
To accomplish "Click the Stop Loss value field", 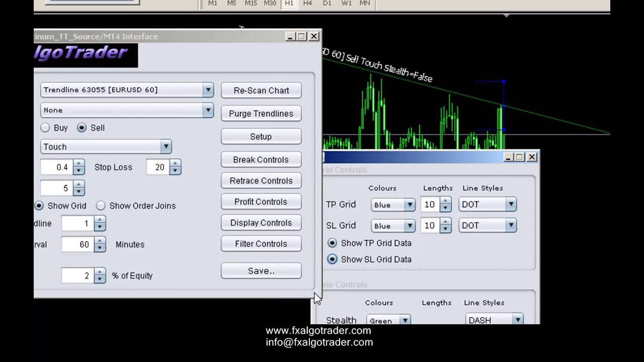I will click(x=158, y=167).
